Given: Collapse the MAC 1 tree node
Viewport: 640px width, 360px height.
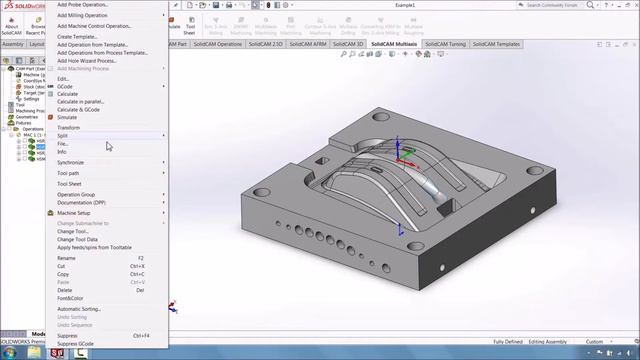Looking at the screenshot, I should point(11,135).
